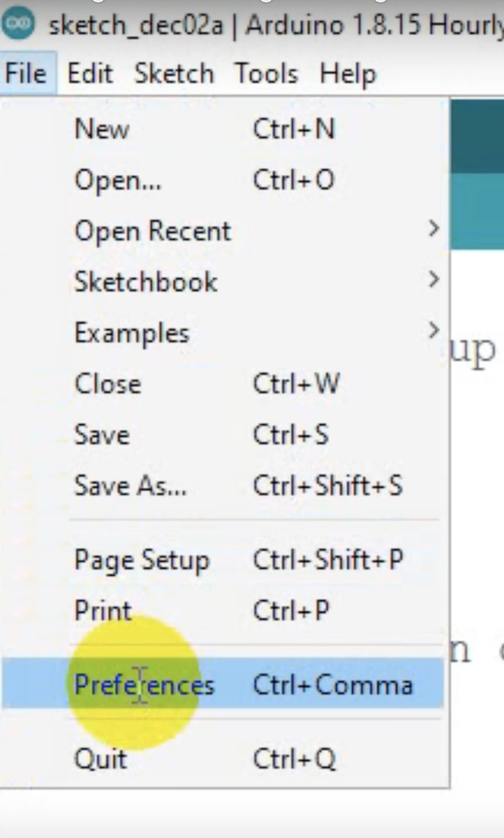Viewport: 504px width, 838px height.
Task: Select the Open... menu entry
Action: tap(118, 181)
